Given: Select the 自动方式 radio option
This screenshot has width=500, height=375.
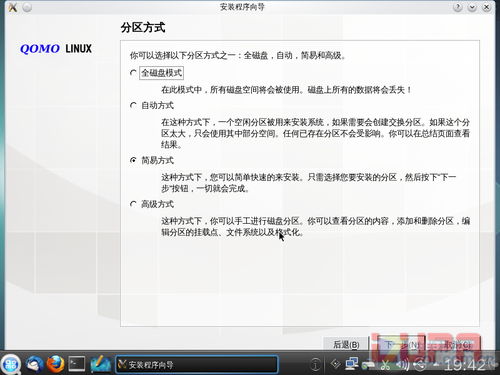Looking at the screenshot, I should click(x=133, y=105).
